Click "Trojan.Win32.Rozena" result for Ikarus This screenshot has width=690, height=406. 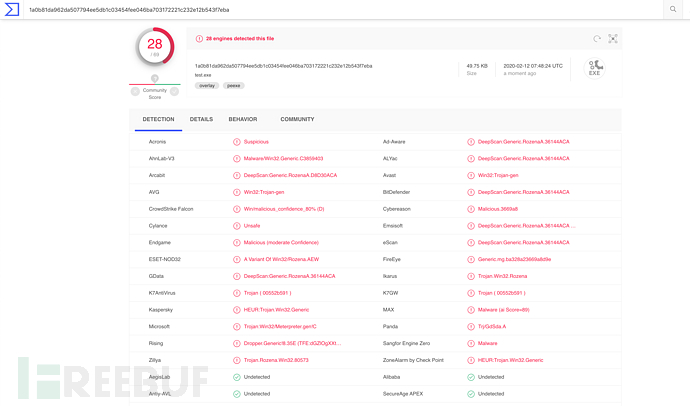tap(503, 276)
